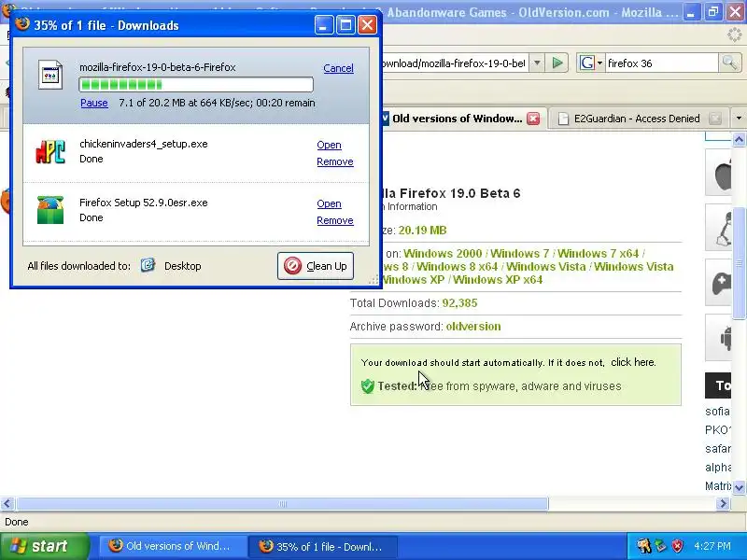Click the page vertical scroll down arrow
The width and height of the screenshot is (747, 560).
coord(739,487)
